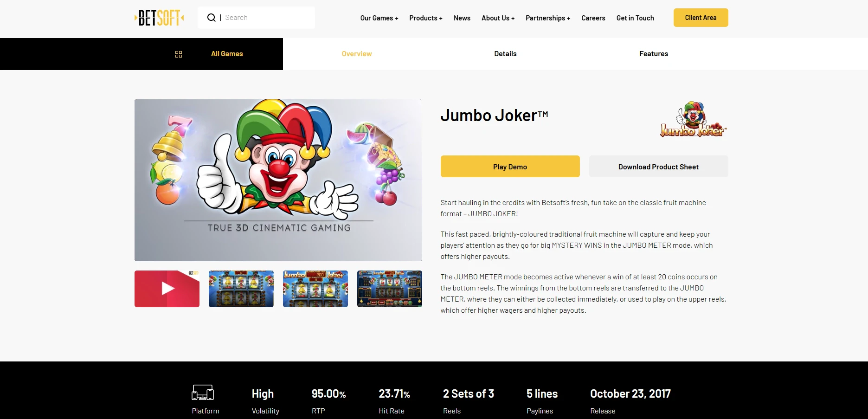Screen dimensions: 868x419
Task: Click the All Games grid icon
Action: (x=179, y=54)
